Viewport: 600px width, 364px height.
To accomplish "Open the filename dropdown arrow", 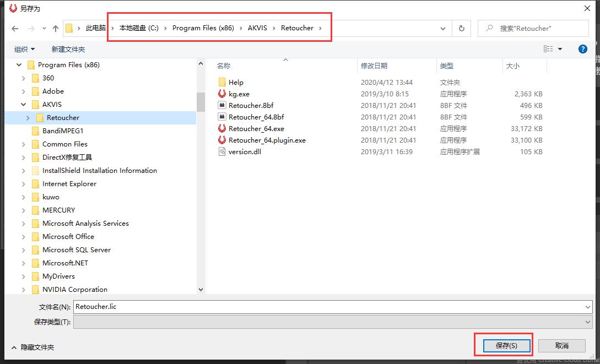I will [588, 307].
